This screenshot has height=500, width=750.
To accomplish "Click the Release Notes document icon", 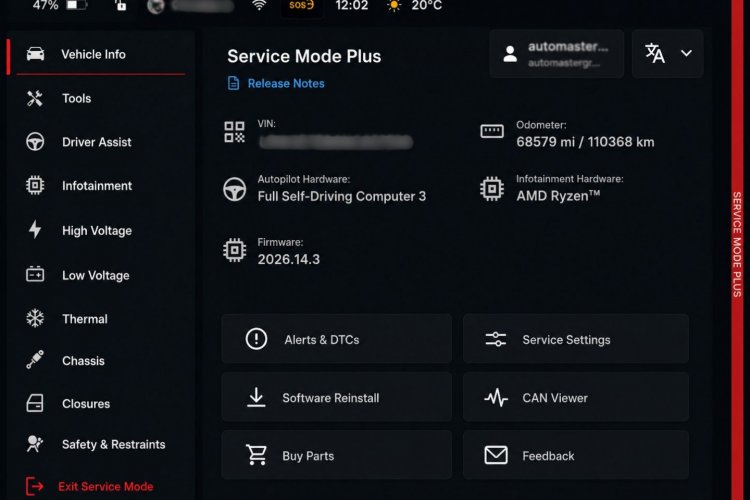I will 233,83.
